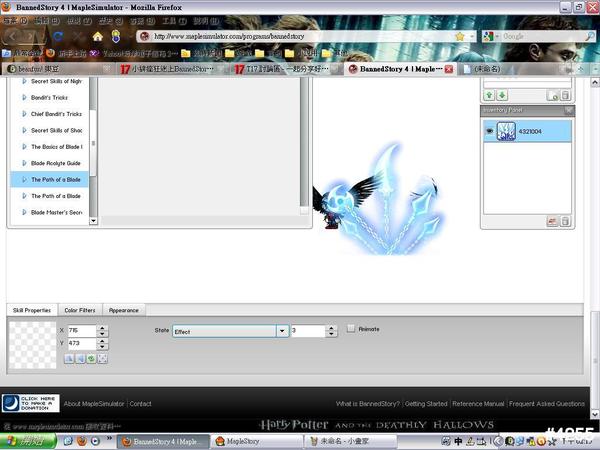
Task: Click the zoom-in magnifier icon under Y field
Action: tap(69, 358)
